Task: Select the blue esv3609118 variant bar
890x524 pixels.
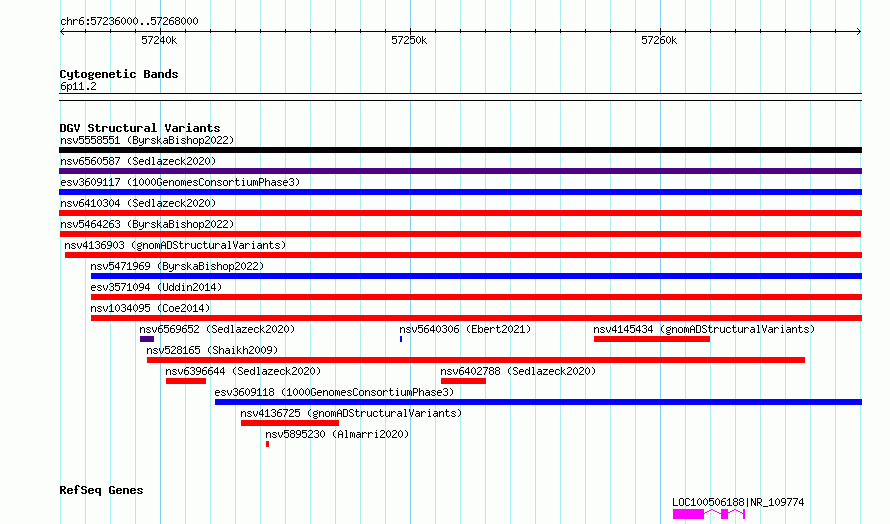Action: tap(538, 402)
